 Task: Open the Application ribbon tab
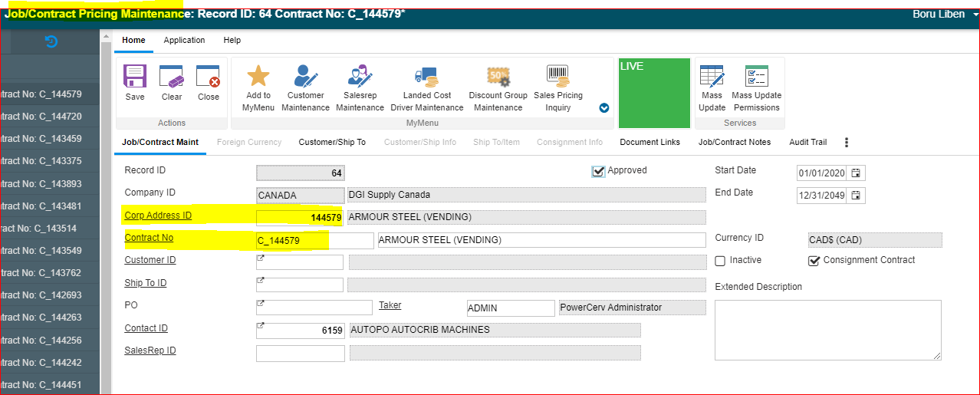(184, 40)
